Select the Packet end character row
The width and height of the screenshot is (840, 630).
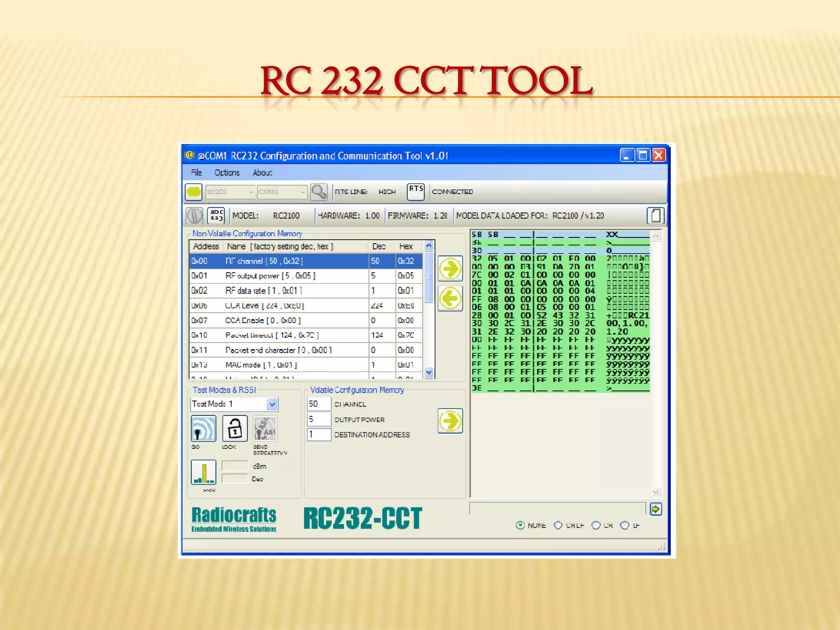[x=306, y=350]
